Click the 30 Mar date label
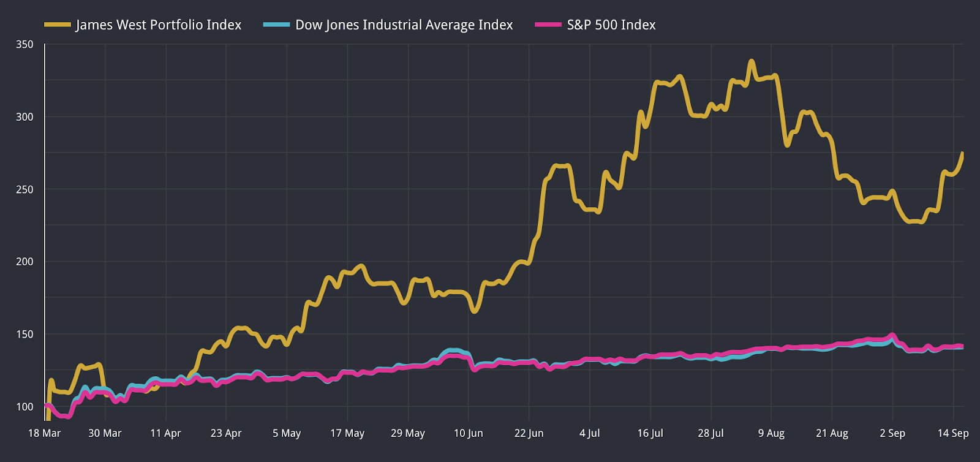Viewport: 980px width, 462px height. pyautogui.click(x=105, y=433)
